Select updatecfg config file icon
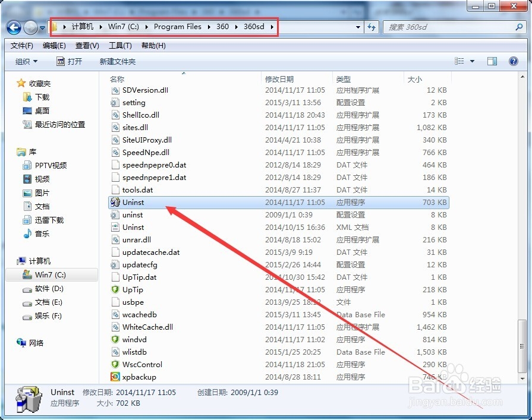This screenshot has height=420, width=532. [115, 265]
